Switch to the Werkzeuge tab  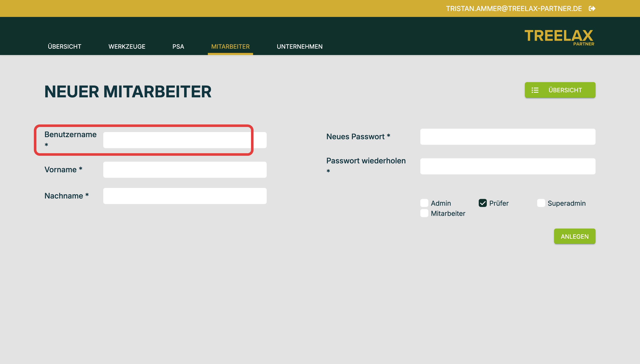(x=127, y=47)
